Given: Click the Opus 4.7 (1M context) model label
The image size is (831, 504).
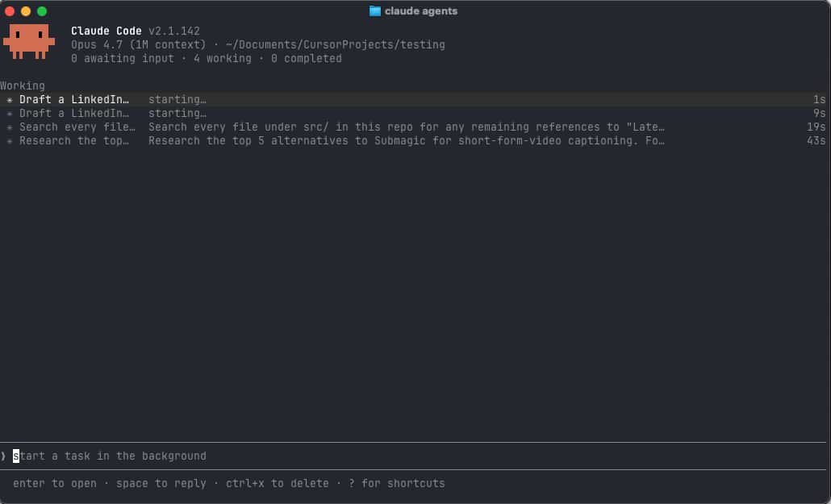Looking at the screenshot, I should point(138,44).
